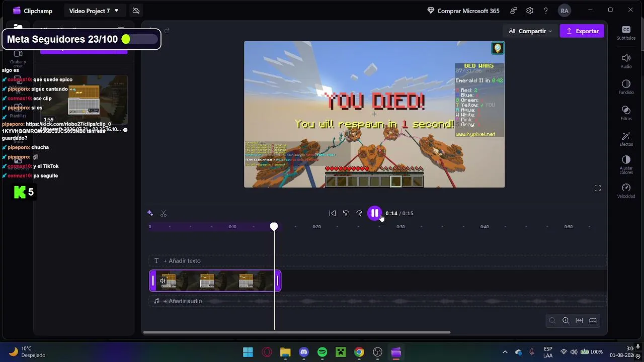644x362 pixels.
Task: Show hidden system tray icons
Action: [x=505, y=352]
